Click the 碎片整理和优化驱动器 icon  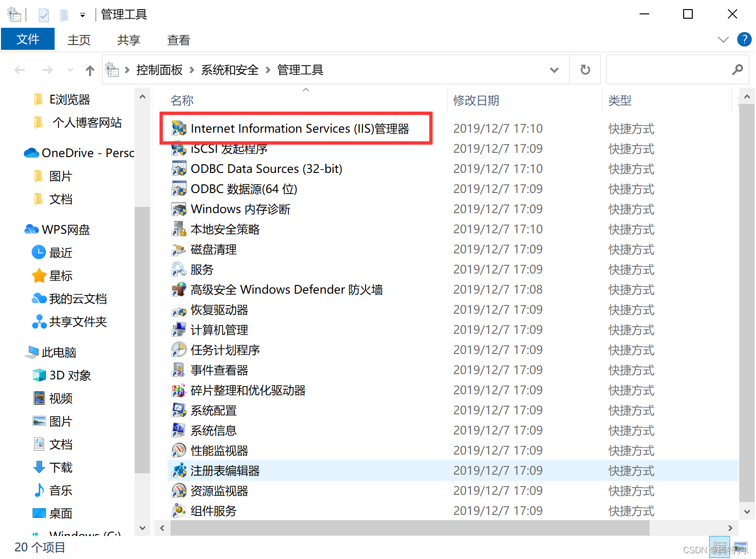click(179, 390)
